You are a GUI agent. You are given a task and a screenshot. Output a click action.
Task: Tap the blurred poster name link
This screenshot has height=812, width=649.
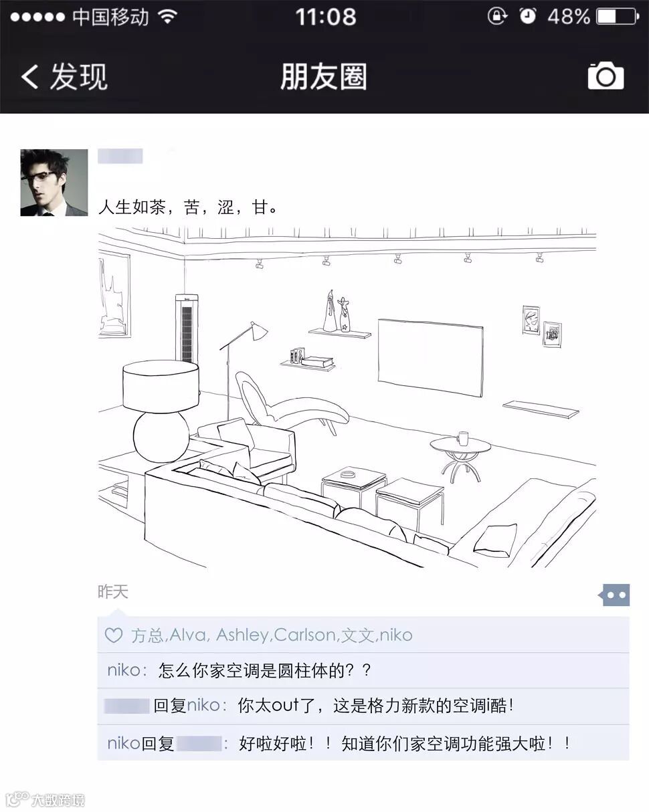click(x=120, y=157)
